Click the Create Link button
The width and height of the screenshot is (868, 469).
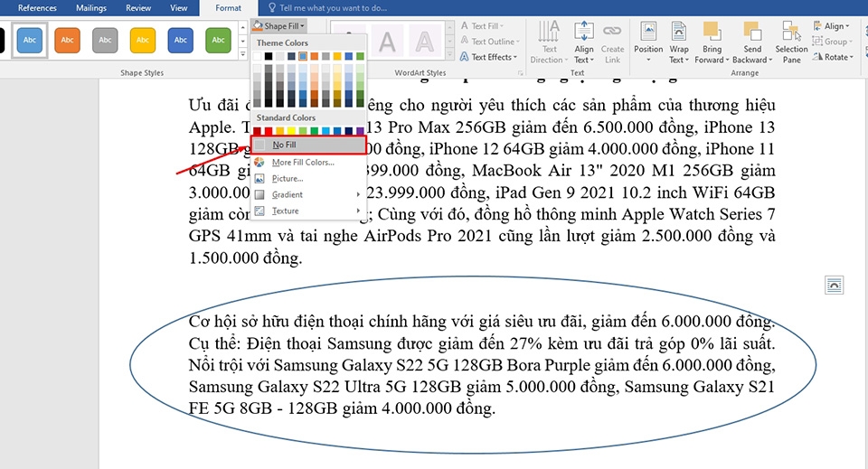tap(612, 42)
